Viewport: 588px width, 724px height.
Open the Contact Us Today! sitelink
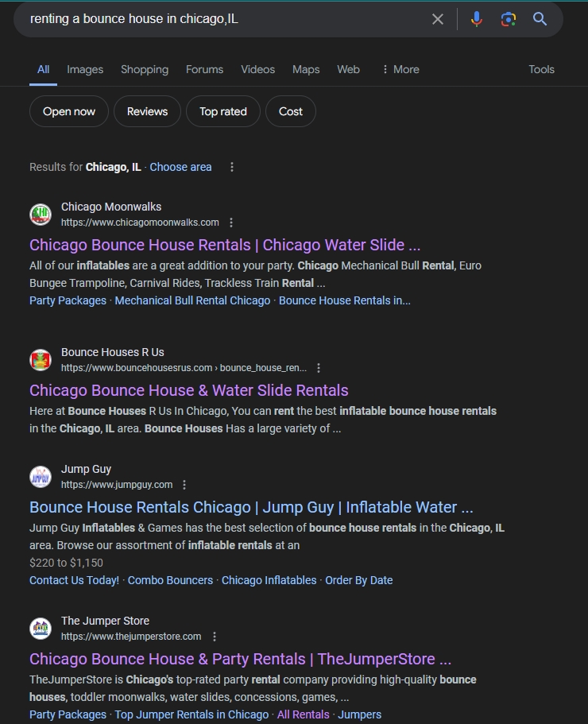pos(75,580)
